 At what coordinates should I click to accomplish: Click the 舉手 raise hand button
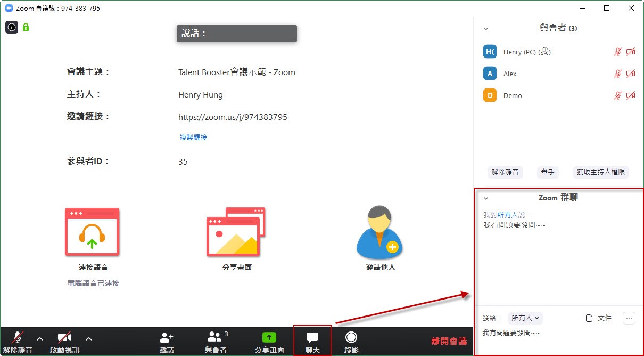[548, 172]
